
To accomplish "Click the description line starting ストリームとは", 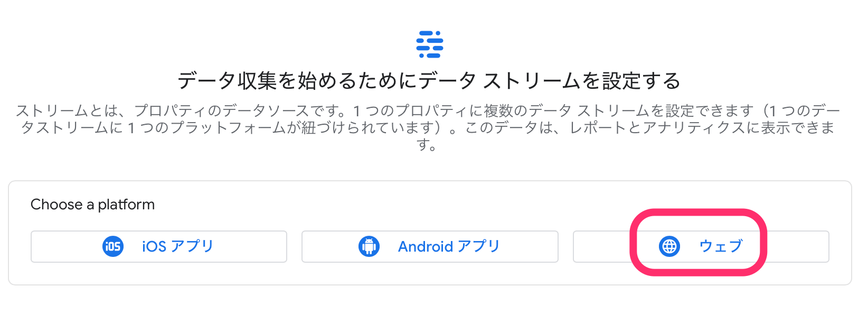I will tap(428, 111).
